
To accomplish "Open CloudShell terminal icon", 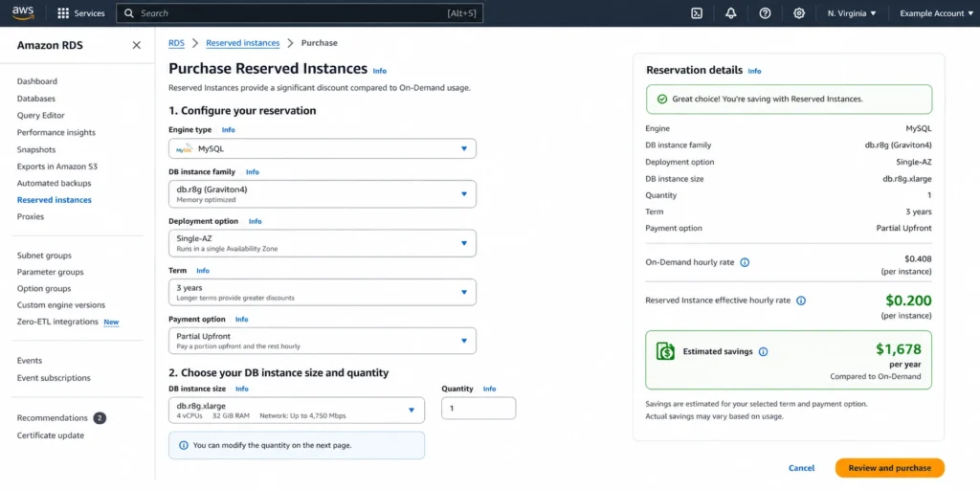I will pyautogui.click(x=697, y=13).
